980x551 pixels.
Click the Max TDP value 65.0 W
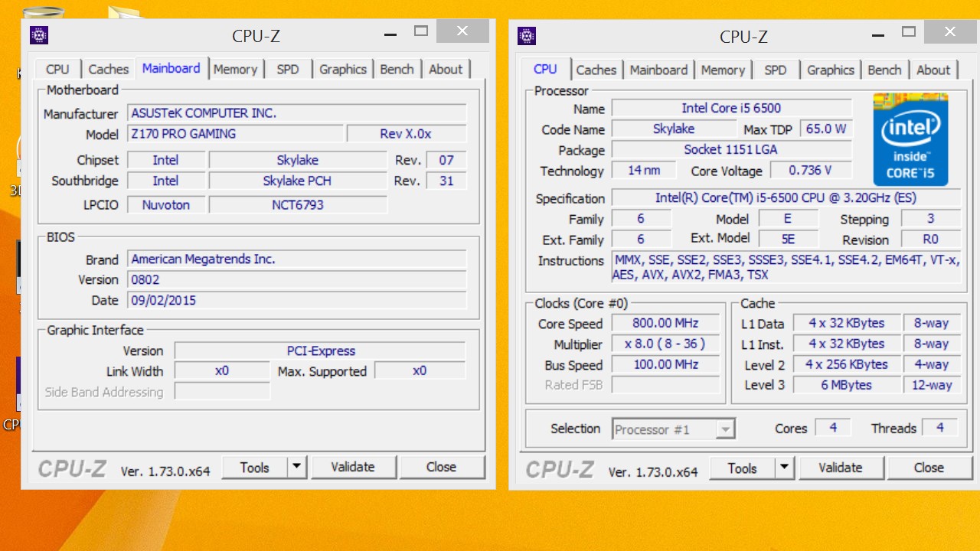point(826,129)
